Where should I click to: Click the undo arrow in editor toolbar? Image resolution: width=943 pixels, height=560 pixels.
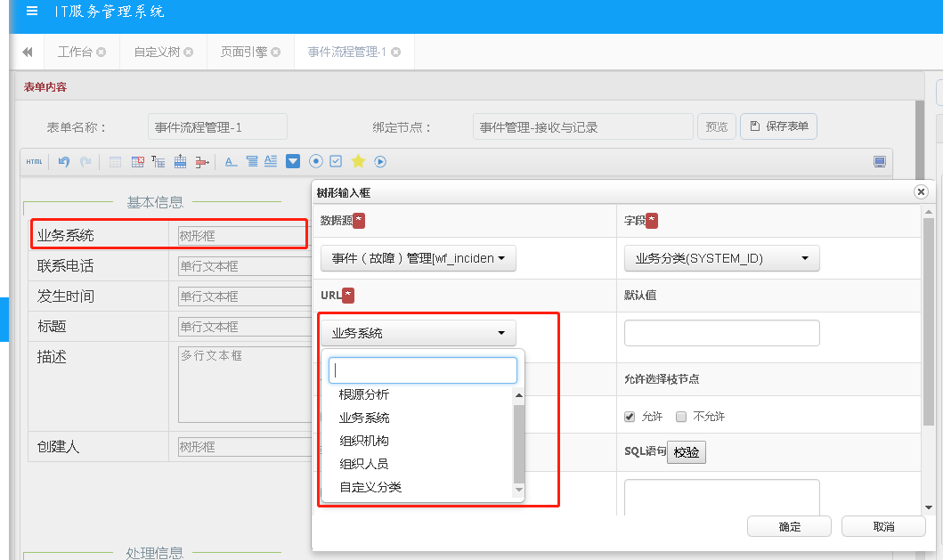tap(63, 161)
